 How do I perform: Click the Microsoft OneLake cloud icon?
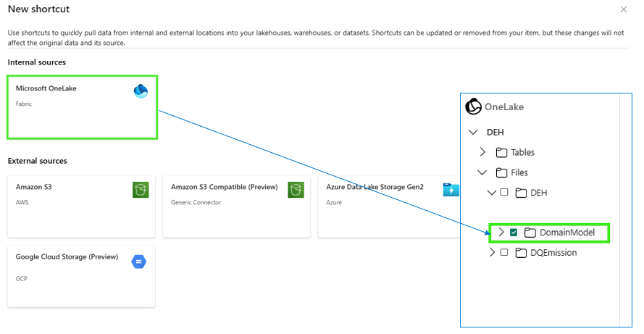tap(141, 91)
